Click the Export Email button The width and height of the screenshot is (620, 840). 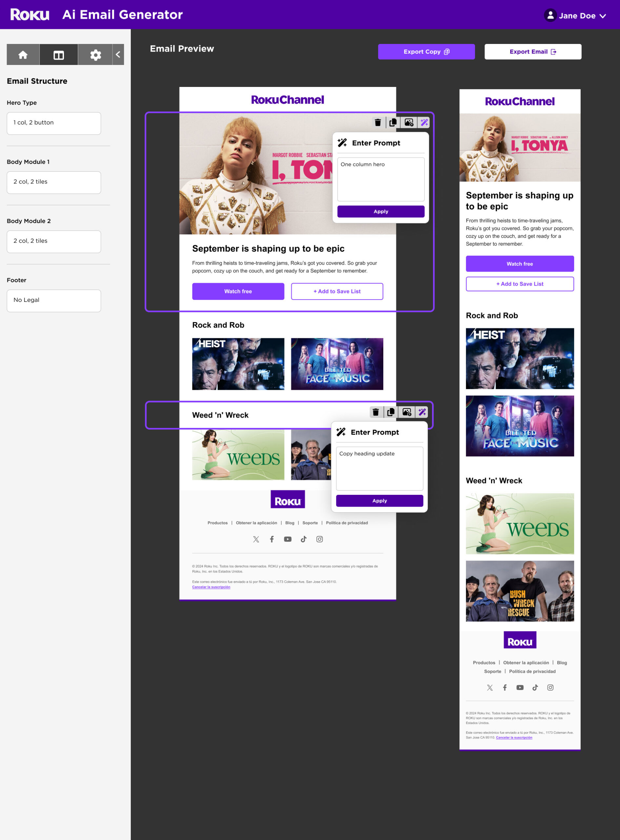pos(532,52)
